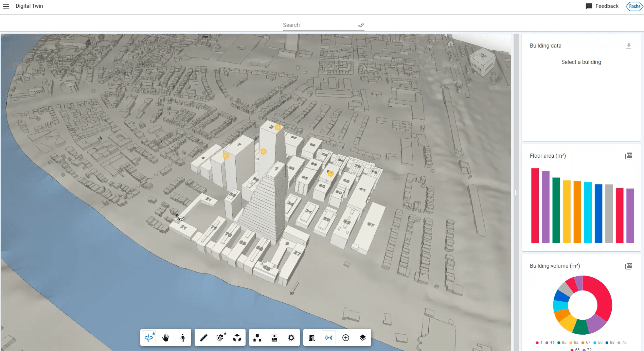The height and width of the screenshot is (351, 644).
Task: Open the Properties panel icon
Action: [274, 337]
